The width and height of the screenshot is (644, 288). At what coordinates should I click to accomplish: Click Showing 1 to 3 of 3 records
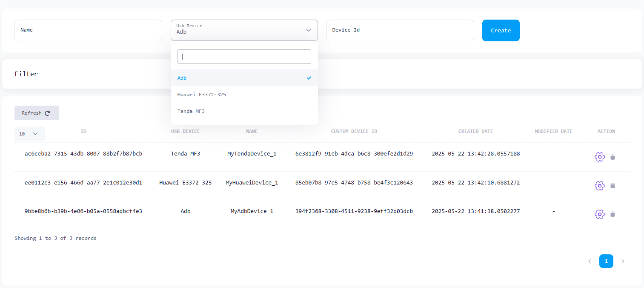[56, 238]
